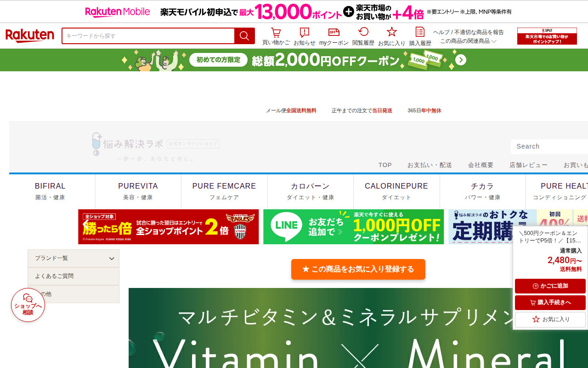Click the previous-slide arrow on banner carousel

point(85,225)
